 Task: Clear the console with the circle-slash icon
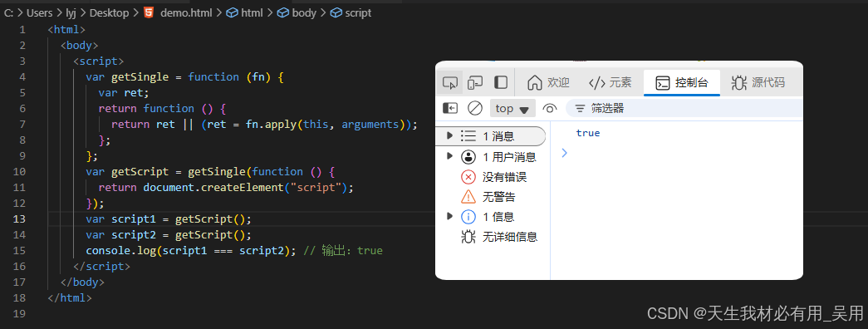pos(475,108)
